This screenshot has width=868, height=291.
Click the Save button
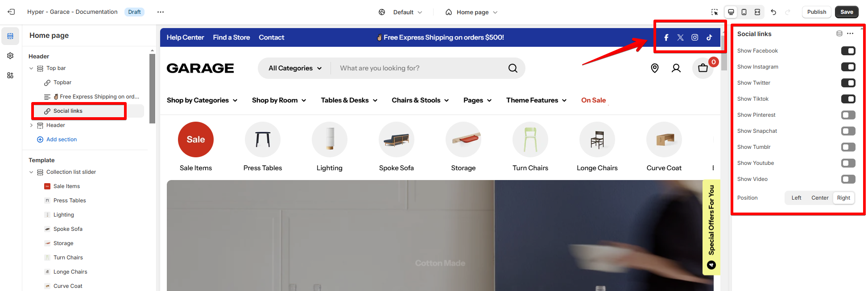coord(847,12)
